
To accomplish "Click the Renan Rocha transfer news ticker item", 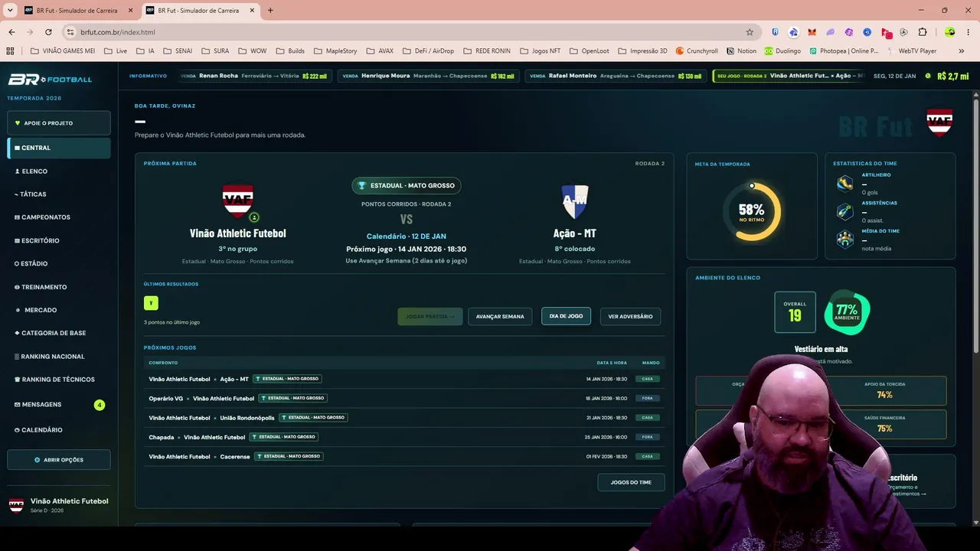I will tap(253, 77).
